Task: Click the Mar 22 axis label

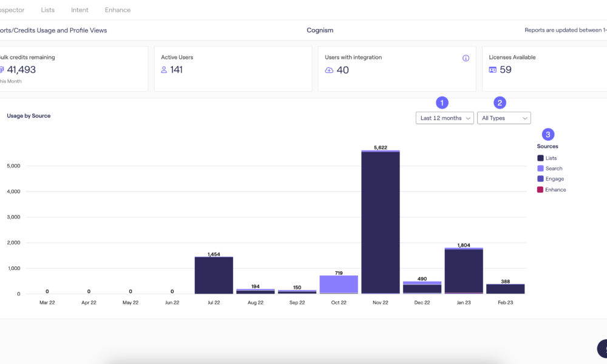Action: 47,303
